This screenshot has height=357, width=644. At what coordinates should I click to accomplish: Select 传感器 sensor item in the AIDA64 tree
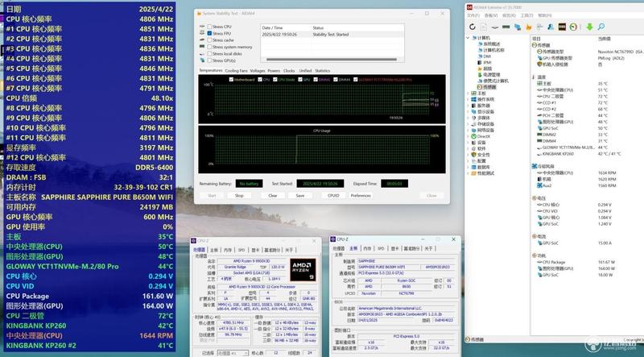[x=487, y=87]
